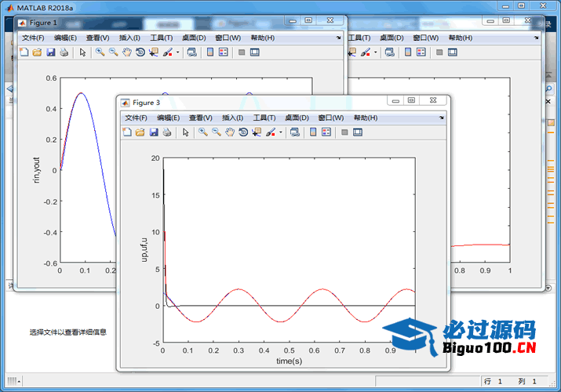Viewport: 561px width, 392px height.
Task: Insert colorbar in Figure 3
Action: 313,132
